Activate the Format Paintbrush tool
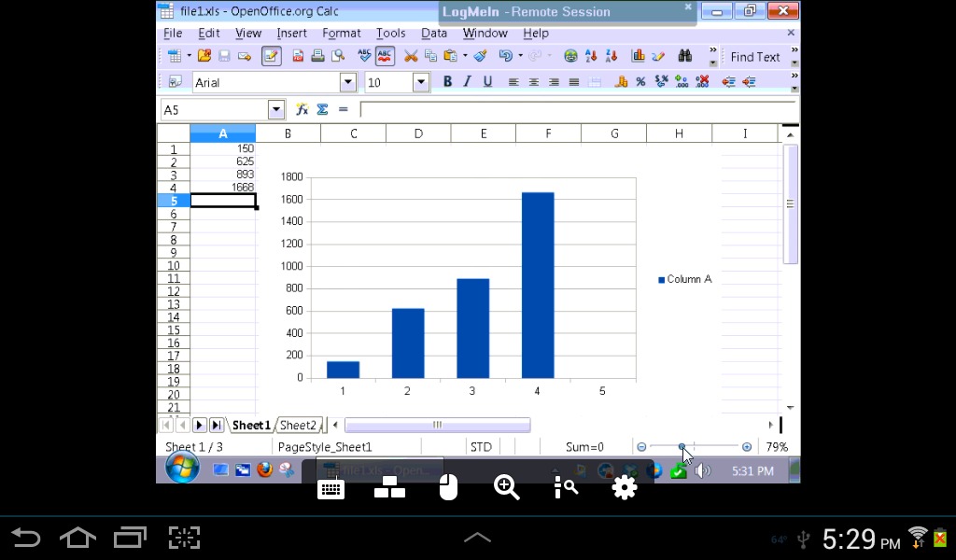The width and height of the screenshot is (956, 560). 481,56
